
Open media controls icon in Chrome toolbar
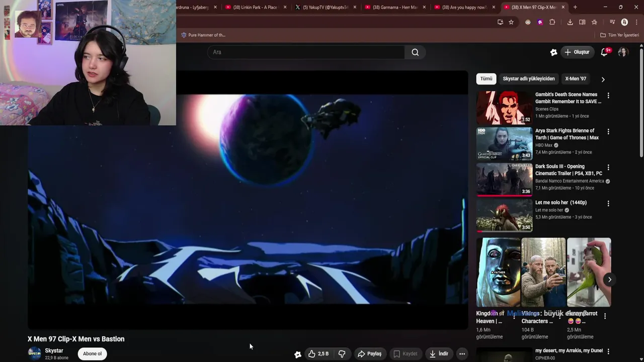coord(612,22)
